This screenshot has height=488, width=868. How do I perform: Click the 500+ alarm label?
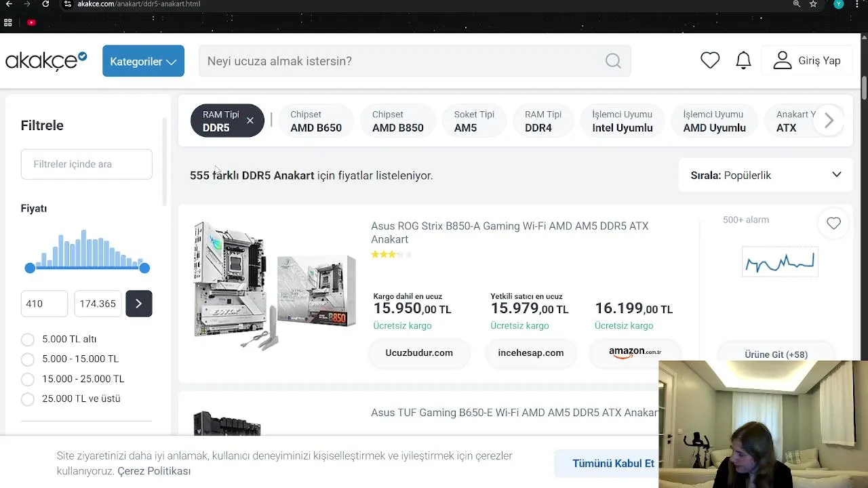746,220
